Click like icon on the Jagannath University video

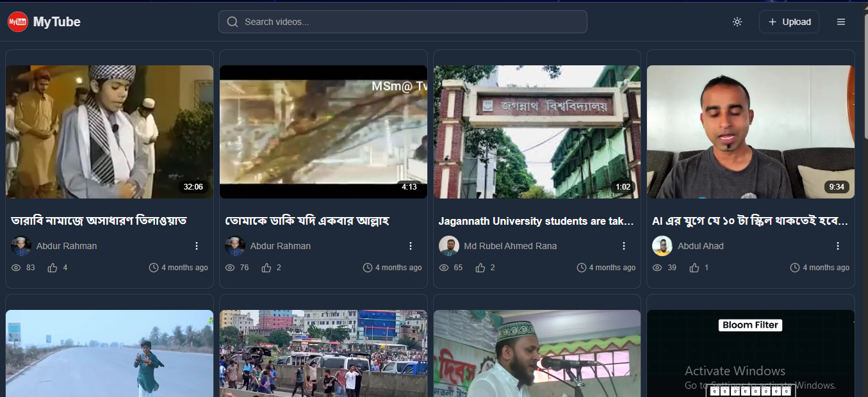[480, 268]
